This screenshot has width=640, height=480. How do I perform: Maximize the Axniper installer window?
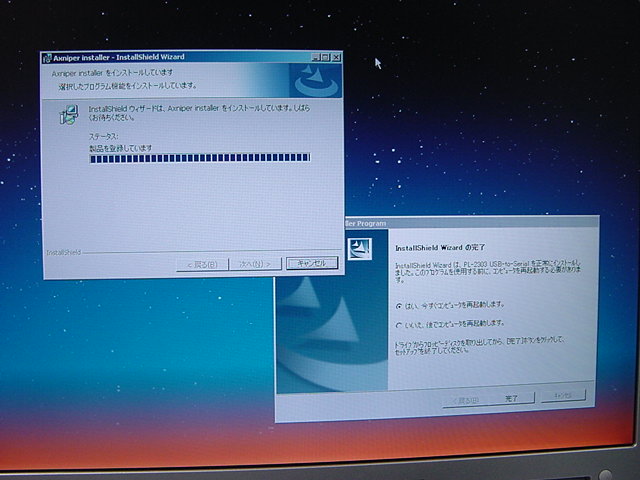click(325, 58)
